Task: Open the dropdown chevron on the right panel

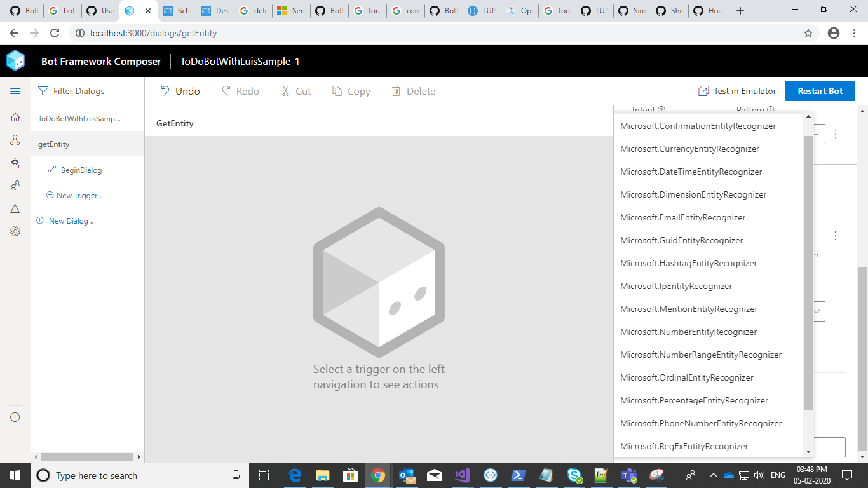Action: (x=818, y=311)
